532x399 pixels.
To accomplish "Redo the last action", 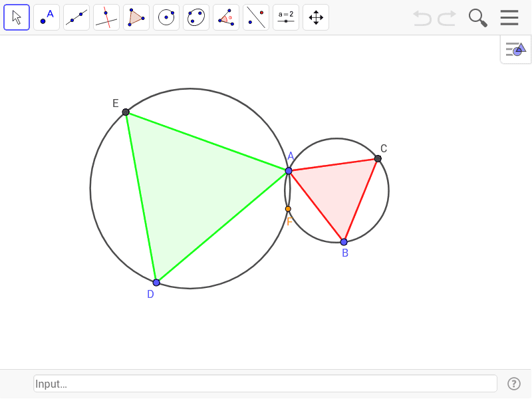I will (x=447, y=18).
